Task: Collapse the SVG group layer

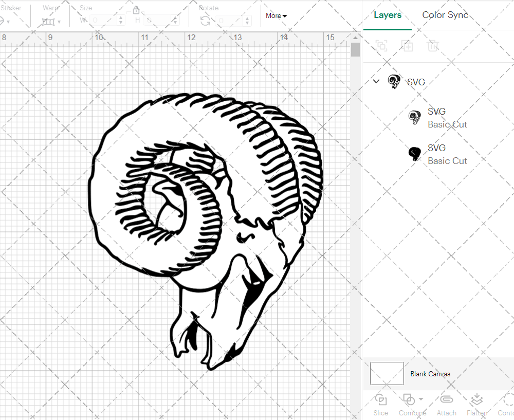Action: click(x=376, y=81)
